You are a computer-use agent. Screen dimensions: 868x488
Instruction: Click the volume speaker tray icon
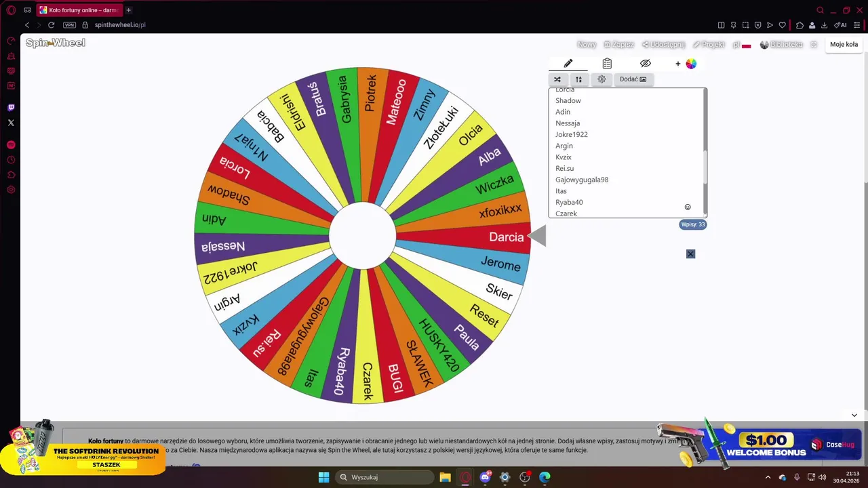(x=823, y=477)
